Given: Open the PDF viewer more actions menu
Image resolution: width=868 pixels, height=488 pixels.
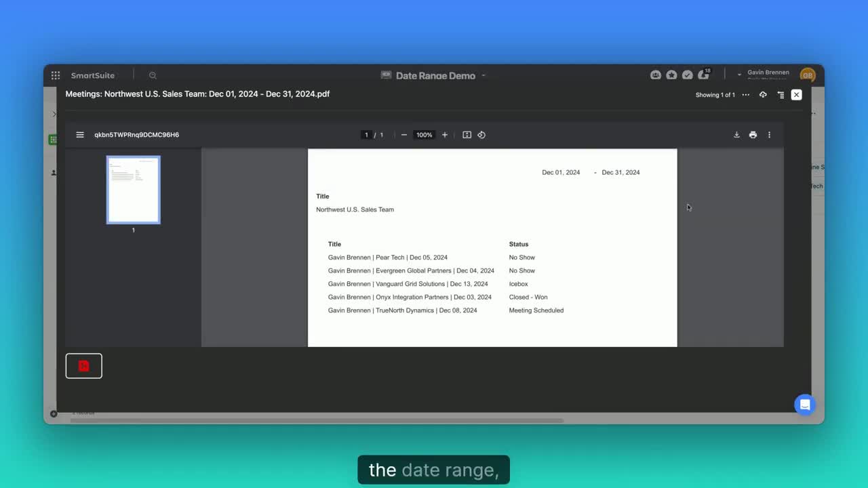Looking at the screenshot, I should [769, 135].
